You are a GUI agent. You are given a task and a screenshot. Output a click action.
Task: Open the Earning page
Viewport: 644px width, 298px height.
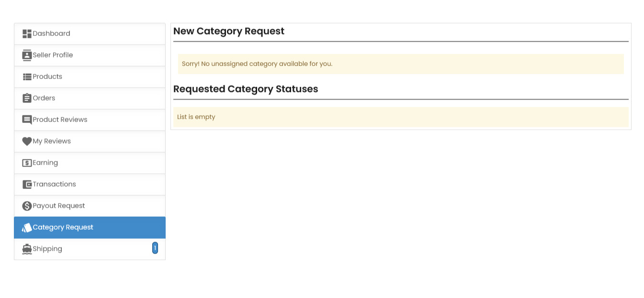click(x=45, y=163)
